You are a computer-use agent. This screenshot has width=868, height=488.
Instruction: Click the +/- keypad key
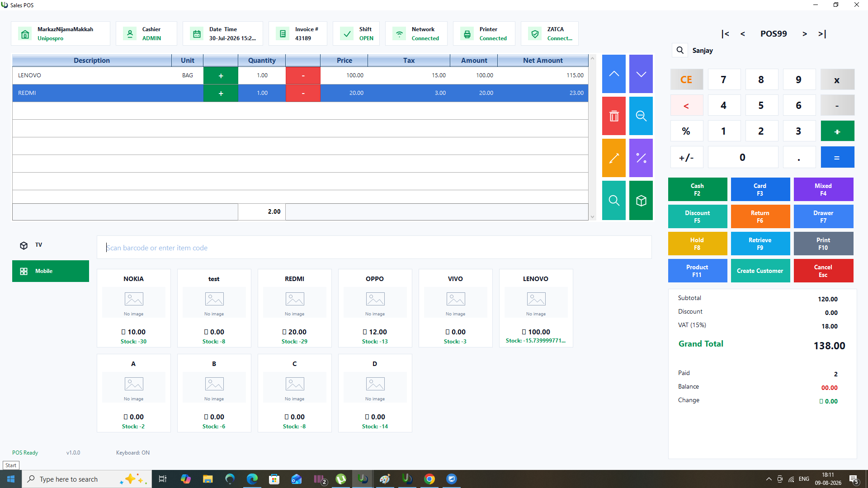(x=686, y=157)
